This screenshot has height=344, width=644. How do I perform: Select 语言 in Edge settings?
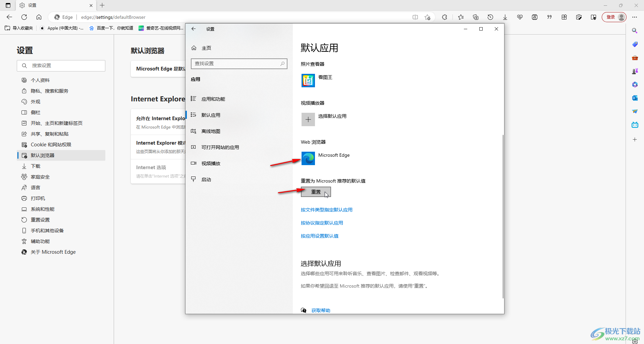61,188
